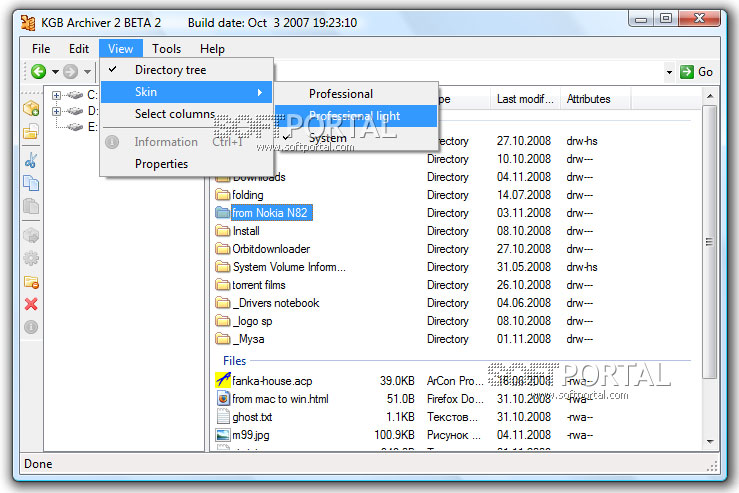
Task: Open the address bar dropdown arrow
Action: click(669, 72)
